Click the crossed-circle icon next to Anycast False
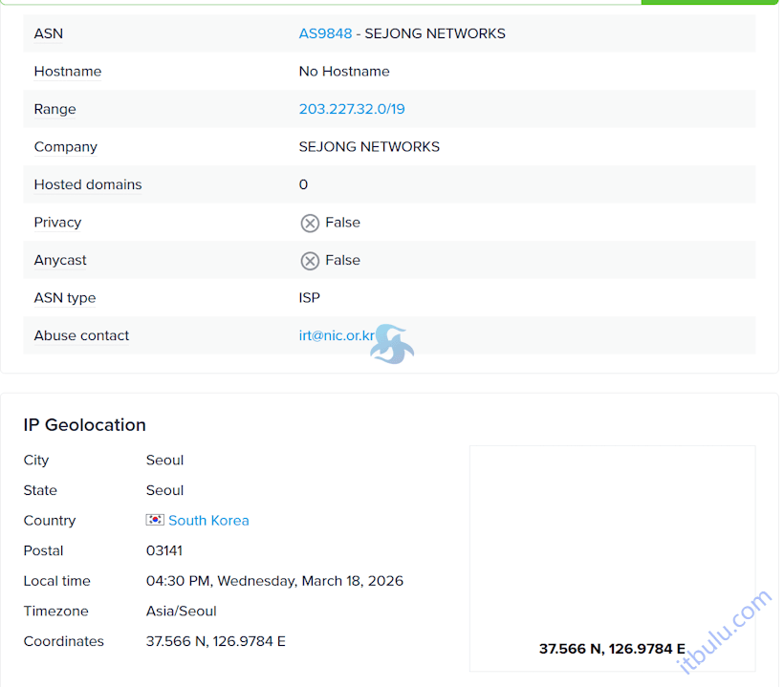 tap(310, 260)
